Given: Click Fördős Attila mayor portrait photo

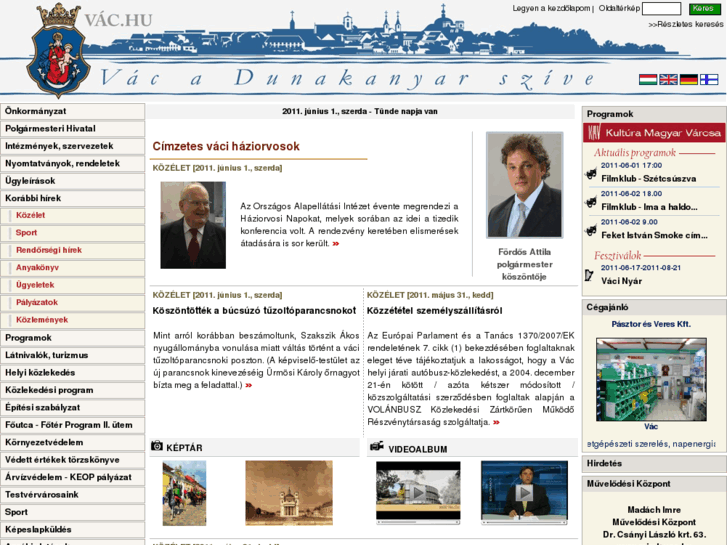Looking at the screenshot, I should (524, 185).
